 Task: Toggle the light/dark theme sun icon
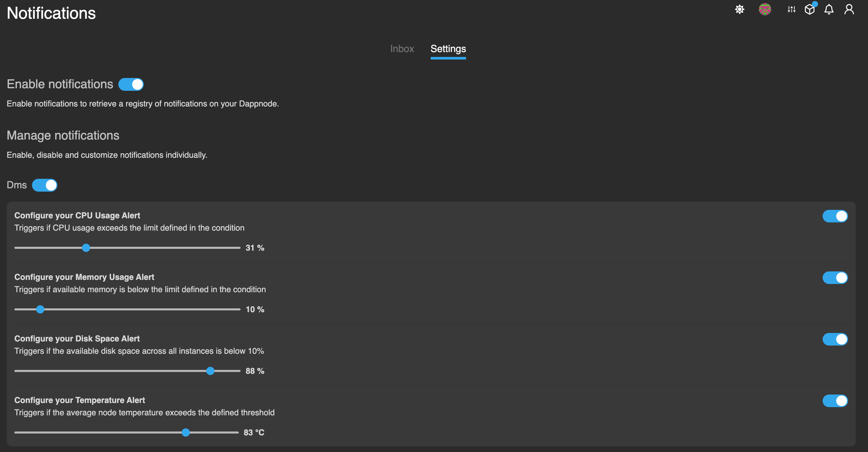click(x=739, y=9)
